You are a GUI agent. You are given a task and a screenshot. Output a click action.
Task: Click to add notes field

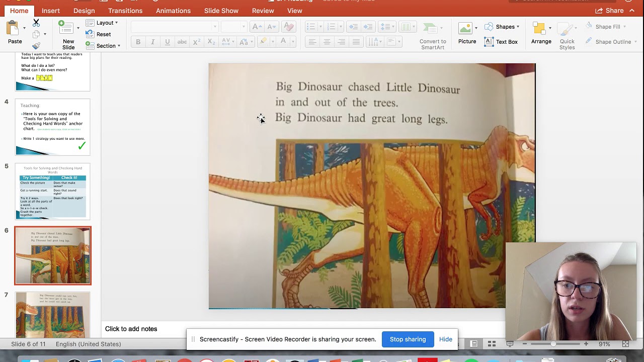pyautogui.click(x=131, y=329)
